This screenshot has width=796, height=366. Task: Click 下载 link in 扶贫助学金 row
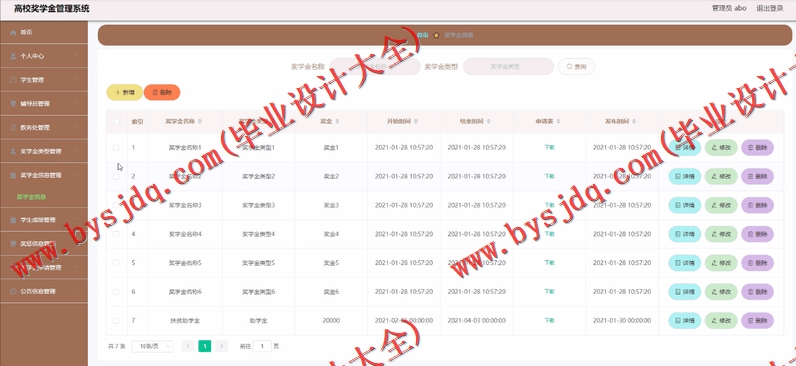click(x=549, y=321)
